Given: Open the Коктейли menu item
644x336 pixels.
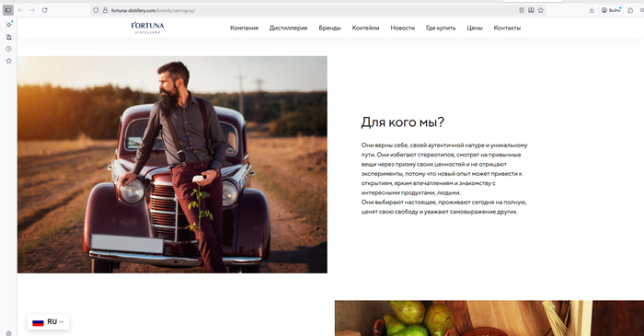Looking at the screenshot, I should pos(365,28).
